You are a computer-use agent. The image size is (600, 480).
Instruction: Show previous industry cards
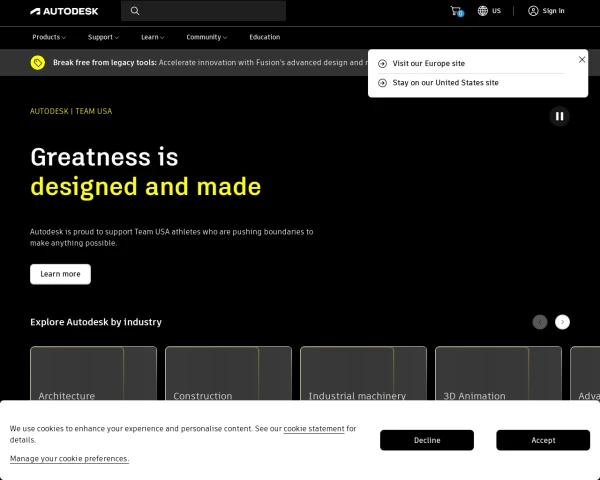coord(540,322)
